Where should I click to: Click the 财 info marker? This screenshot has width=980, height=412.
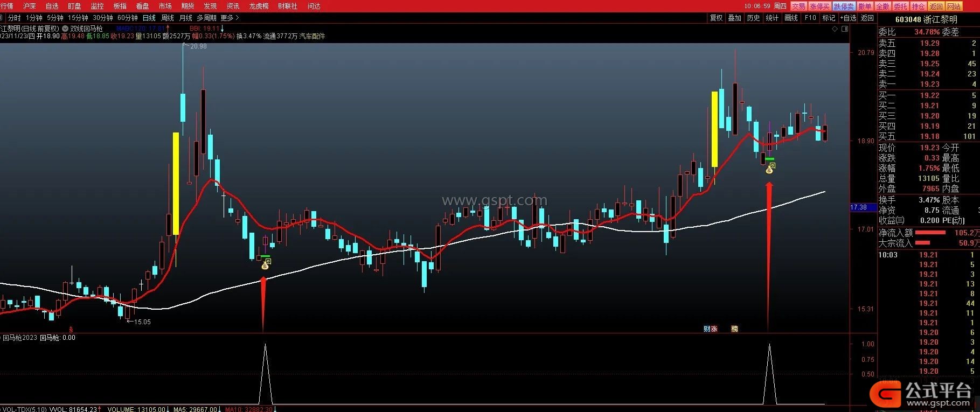click(x=707, y=329)
